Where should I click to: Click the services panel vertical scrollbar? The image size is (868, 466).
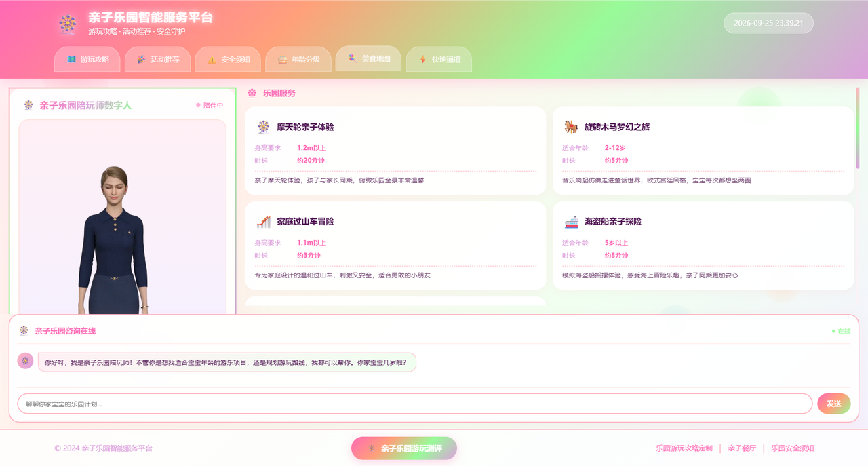coord(857,128)
